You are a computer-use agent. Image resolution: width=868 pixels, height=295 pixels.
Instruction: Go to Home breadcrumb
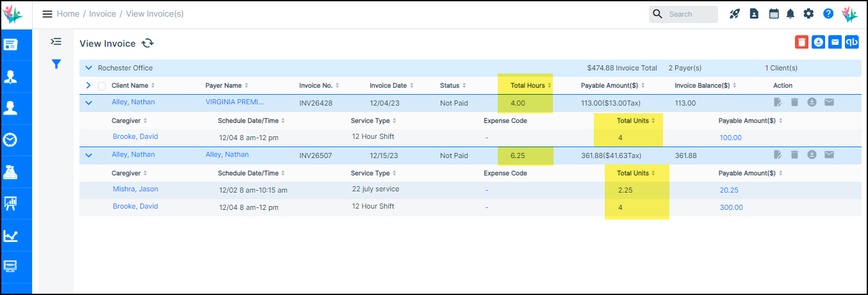pos(68,14)
